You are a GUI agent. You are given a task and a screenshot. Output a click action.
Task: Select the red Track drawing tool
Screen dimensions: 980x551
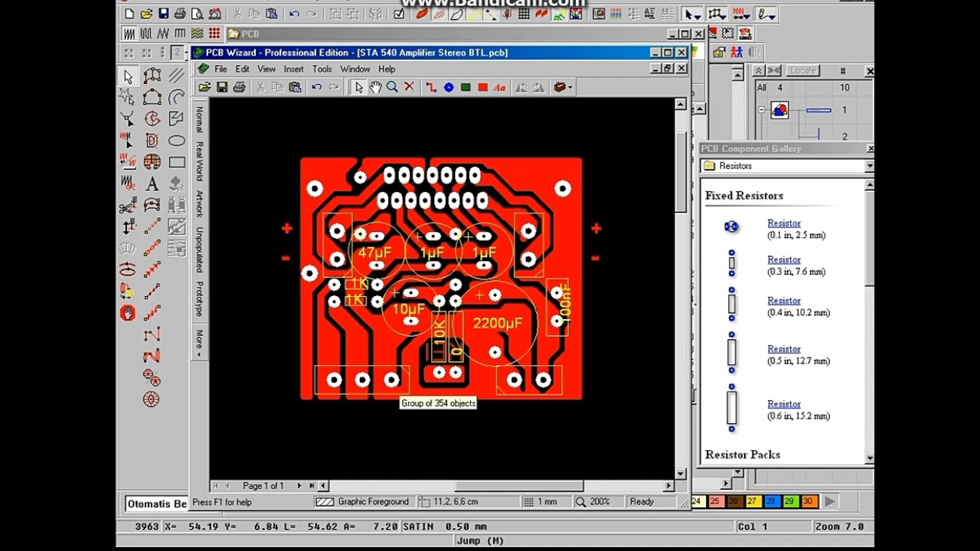pyautogui.click(x=431, y=87)
